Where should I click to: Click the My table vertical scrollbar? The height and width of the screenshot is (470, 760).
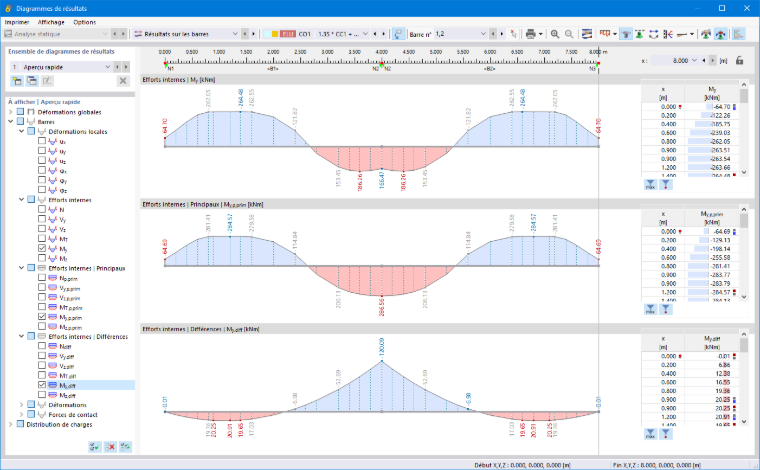pyautogui.click(x=744, y=128)
